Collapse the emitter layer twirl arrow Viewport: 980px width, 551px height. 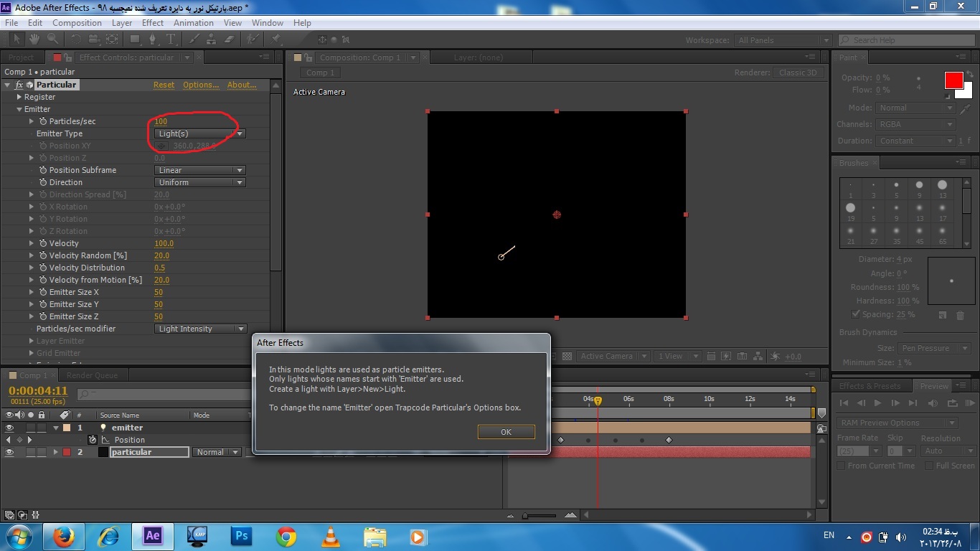pos(55,428)
